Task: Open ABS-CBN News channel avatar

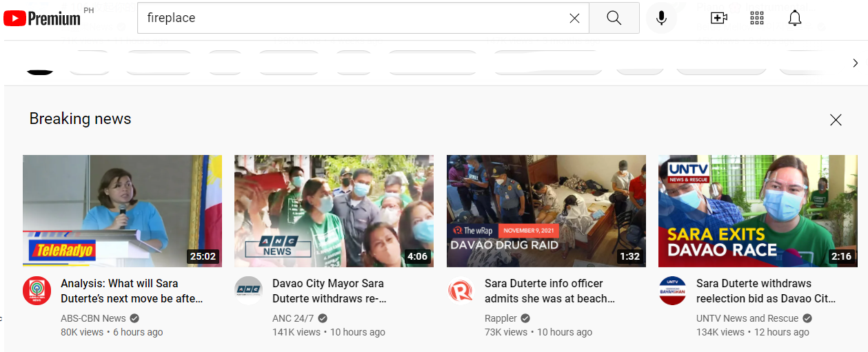Action: coord(37,291)
